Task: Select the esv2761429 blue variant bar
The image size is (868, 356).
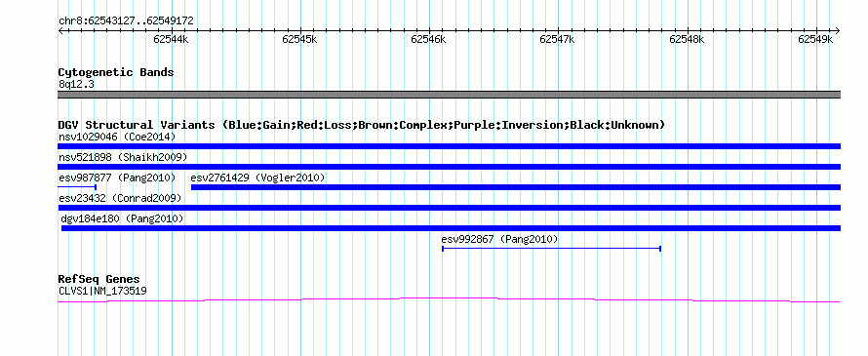Action: [515, 187]
